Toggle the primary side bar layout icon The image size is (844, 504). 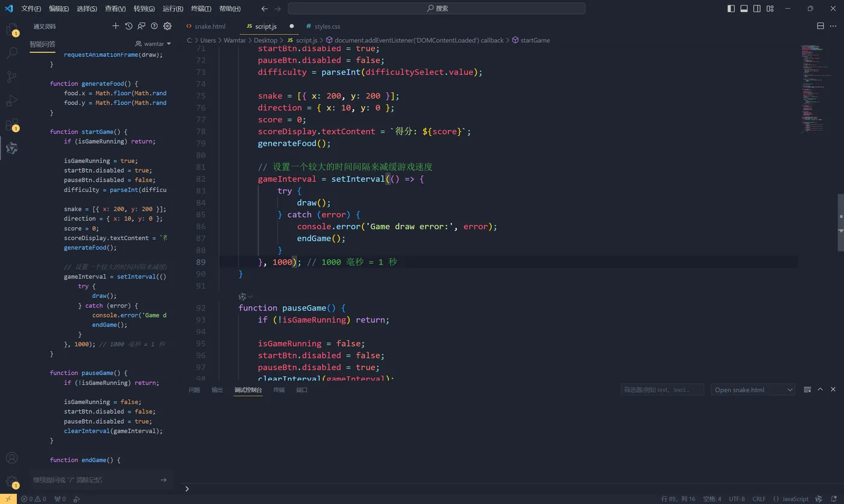(x=731, y=8)
